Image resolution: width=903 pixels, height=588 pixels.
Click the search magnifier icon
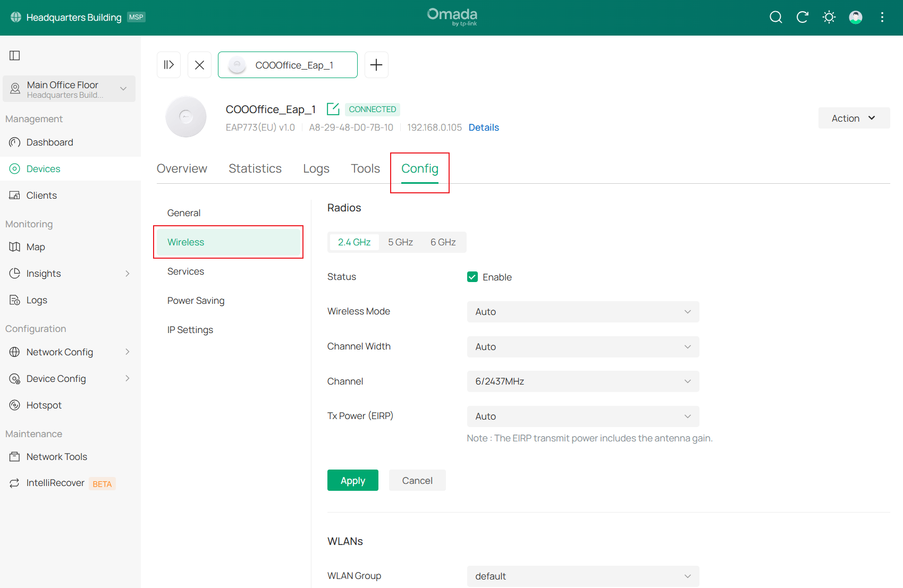click(x=775, y=18)
